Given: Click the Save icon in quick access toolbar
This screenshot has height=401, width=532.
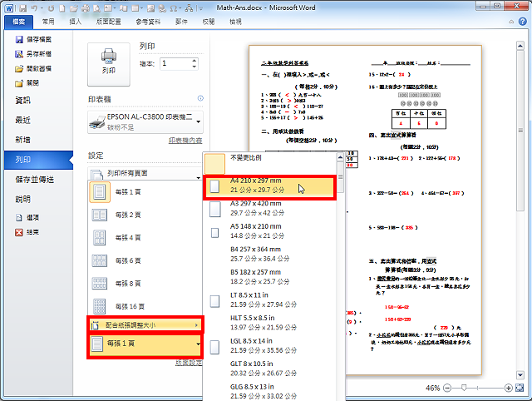Looking at the screenshot, I should 22,8.
